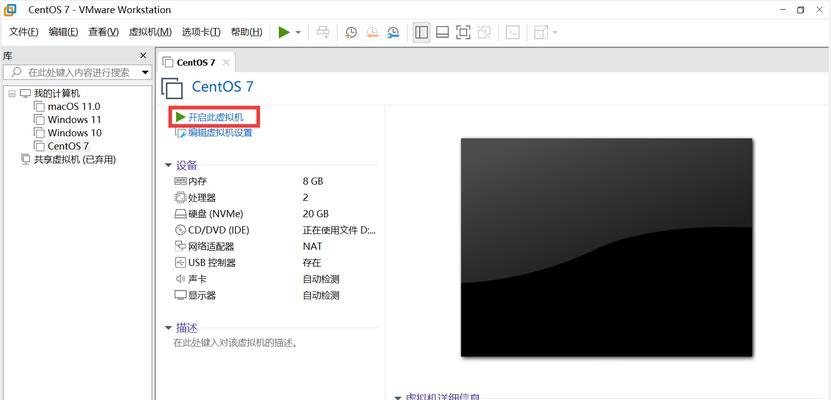This screenshot has height=400, width=831.
Task: Close the CentOS 7 tab
Action: 226,63
